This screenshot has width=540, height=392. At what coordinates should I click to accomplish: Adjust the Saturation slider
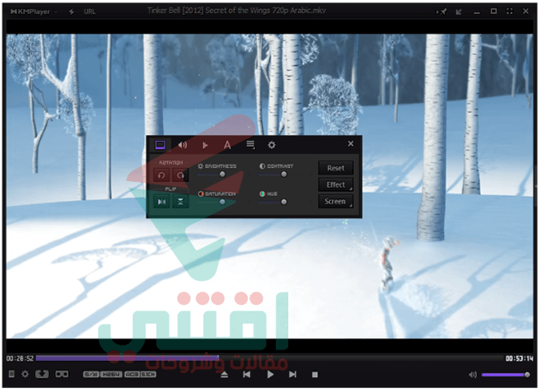(x=223, y=202)
